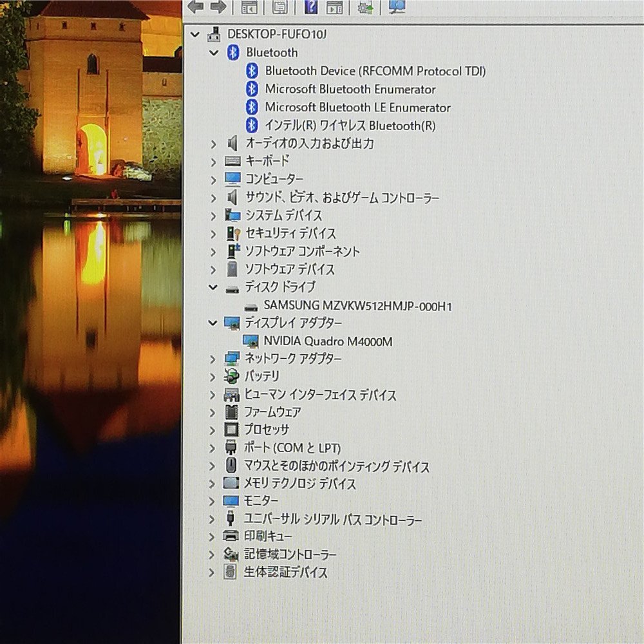The width and height of the screenshot is (644, 644).
Task: Select the プロセッサ label
Action: pyautogui.click(x=267, y=429)
